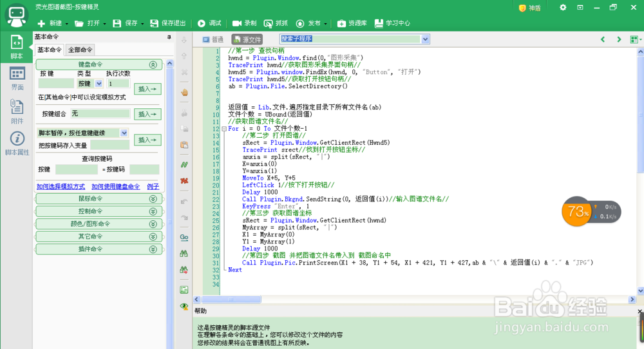644x349 pixels.
Task: Click the 打开 open file button
Action: pos(87,23)
